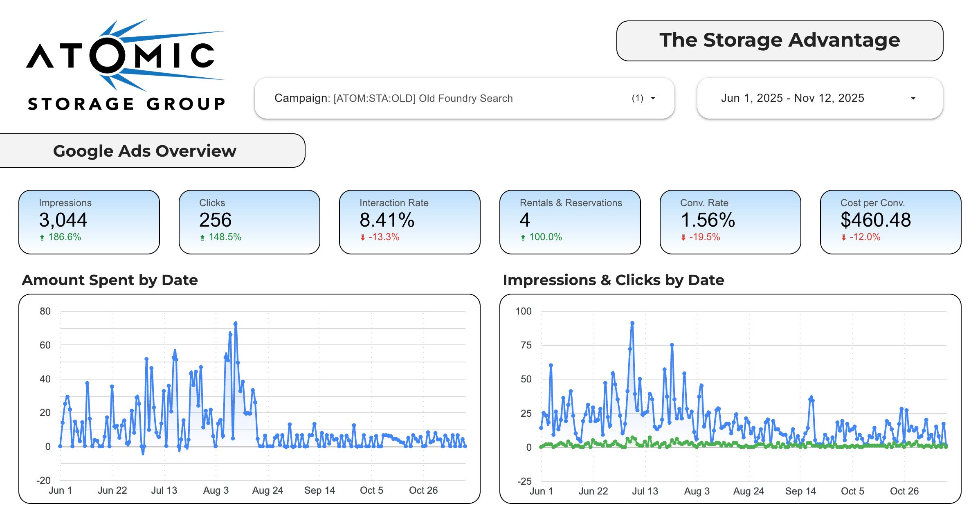The image size is (980, 517).
Task: Click the red down arrow under Interaction Rate
Action: coord(363,237)
